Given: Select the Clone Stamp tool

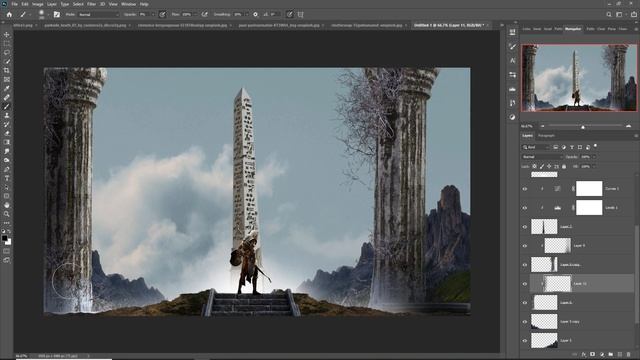Looking at the screenshot, I should [7, 116].
